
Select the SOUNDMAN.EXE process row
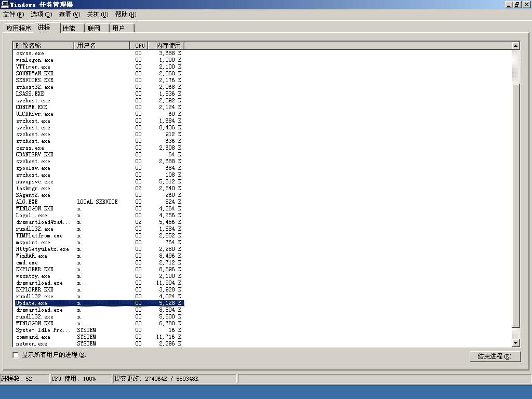click(99, 74)
